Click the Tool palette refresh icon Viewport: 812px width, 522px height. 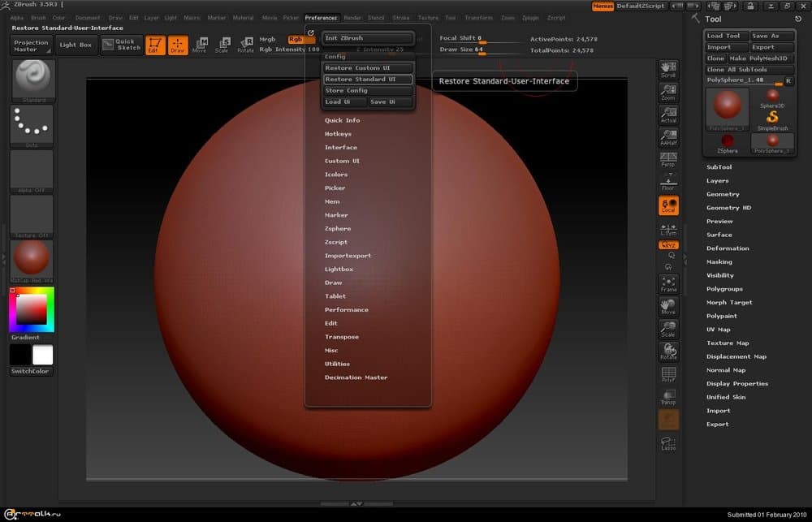(798, 19)
